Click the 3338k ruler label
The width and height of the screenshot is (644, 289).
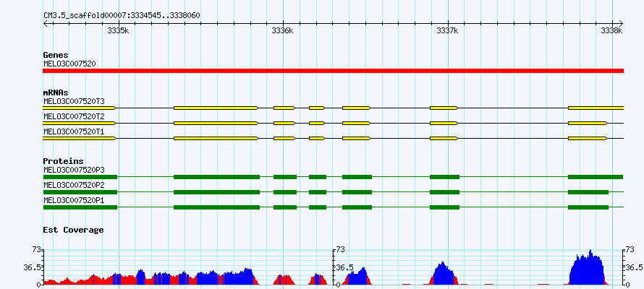(611, 30)
